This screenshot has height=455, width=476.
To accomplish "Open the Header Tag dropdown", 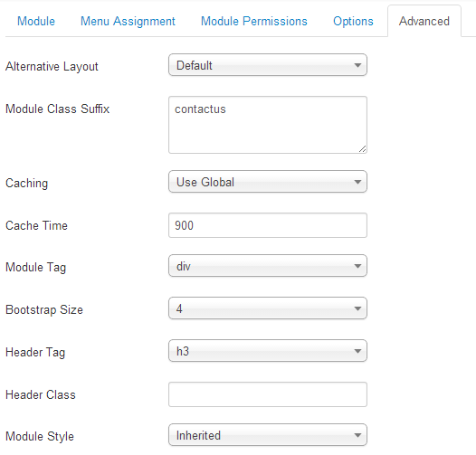I will (268, 351).
